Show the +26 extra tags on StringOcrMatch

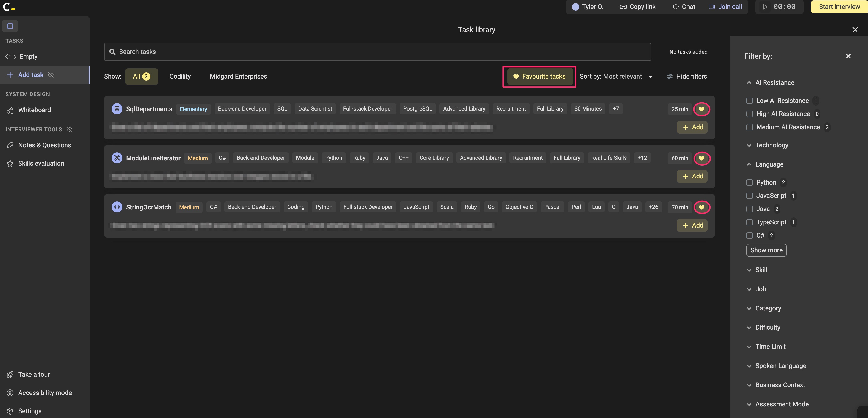tap(653, 207)
